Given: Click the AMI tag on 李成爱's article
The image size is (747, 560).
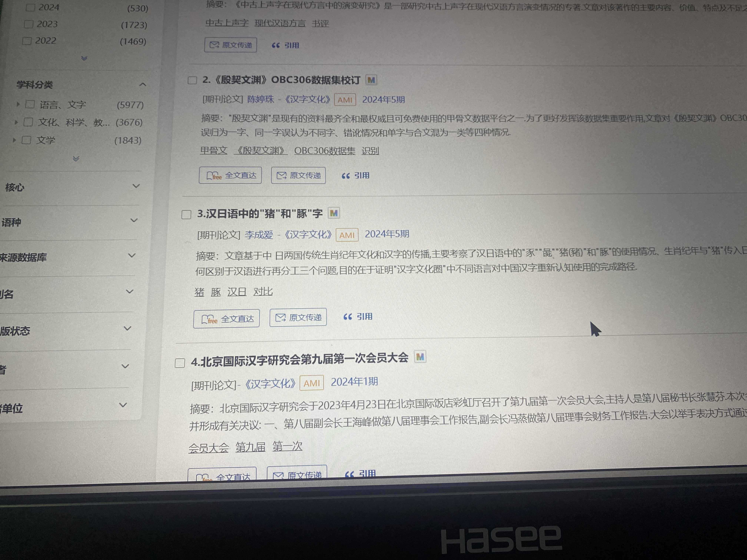Looking at the screenshot, I should pyautogui.click(x=347, y=235).
